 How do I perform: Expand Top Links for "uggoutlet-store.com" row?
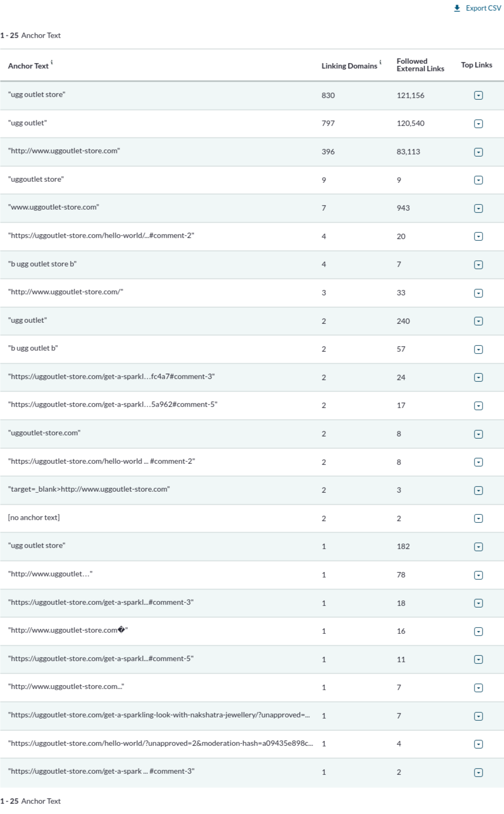point(478,434)
